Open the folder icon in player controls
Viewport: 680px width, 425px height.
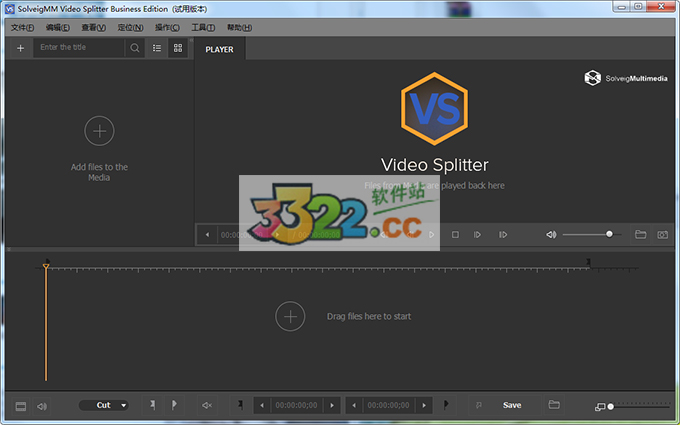pyautogui.click(x=641, y=235)
